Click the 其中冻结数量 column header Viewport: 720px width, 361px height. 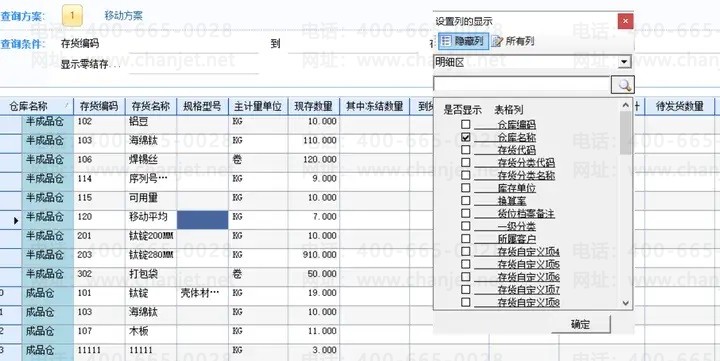click(375, 107)
